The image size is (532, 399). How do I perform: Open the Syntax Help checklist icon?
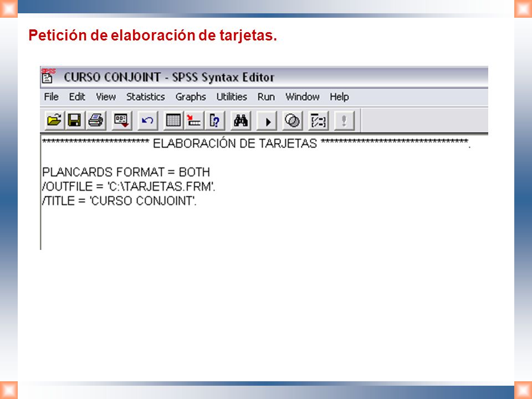point(318,120)
